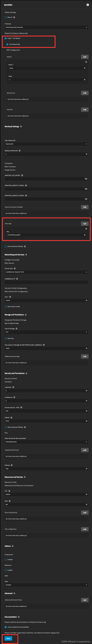Reveal the ZEROTIER_API_SECRET value

(x=86, y=179)
